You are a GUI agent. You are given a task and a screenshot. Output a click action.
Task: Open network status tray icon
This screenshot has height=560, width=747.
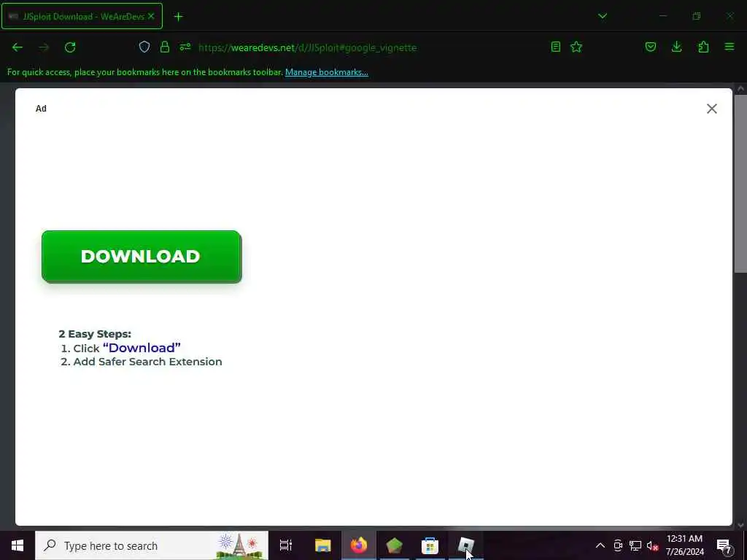[x=635, y=545]
